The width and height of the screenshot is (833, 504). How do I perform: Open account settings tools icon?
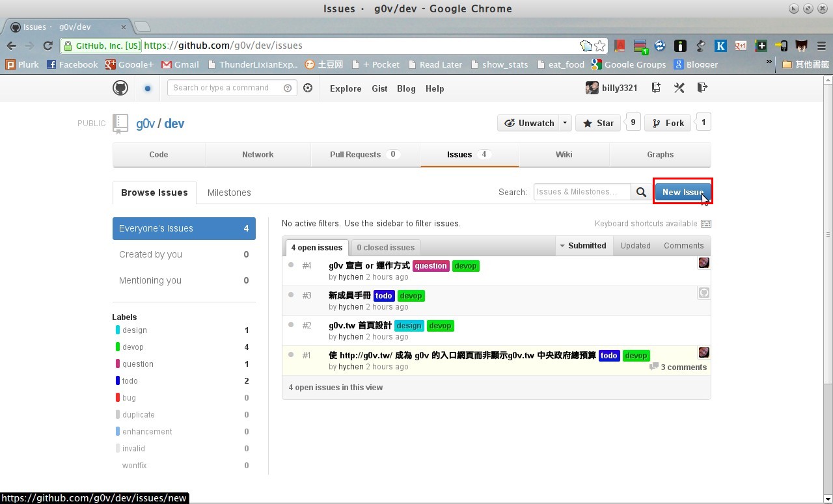coord(679,88)
